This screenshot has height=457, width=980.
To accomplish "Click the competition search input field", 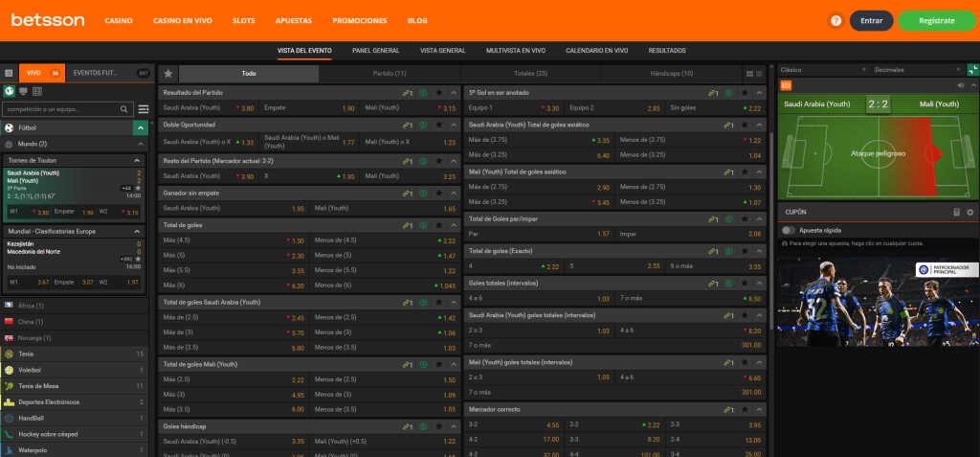I will pyautogui.click(x=62, y=109).
